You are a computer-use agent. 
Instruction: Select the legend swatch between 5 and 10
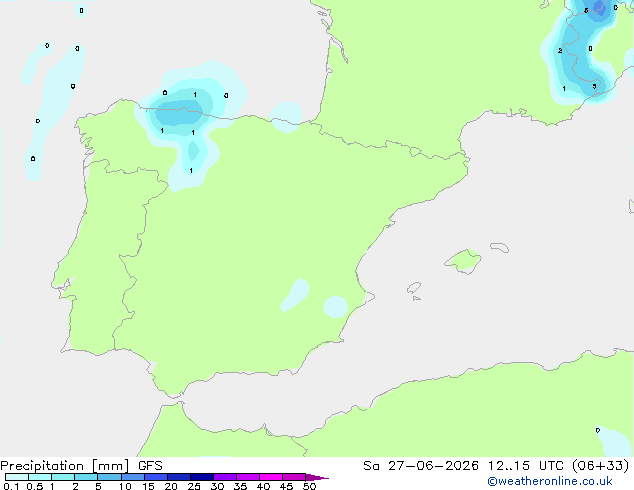[109, 477]
